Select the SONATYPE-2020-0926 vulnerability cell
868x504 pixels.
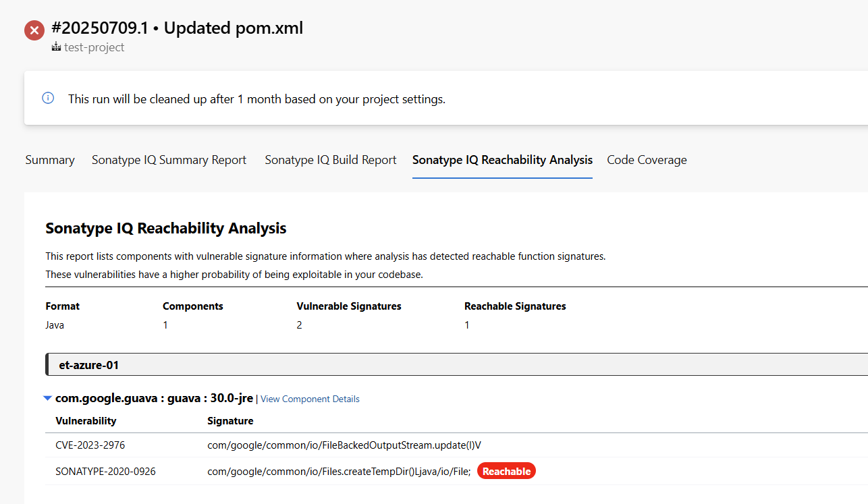pos(105,471)
